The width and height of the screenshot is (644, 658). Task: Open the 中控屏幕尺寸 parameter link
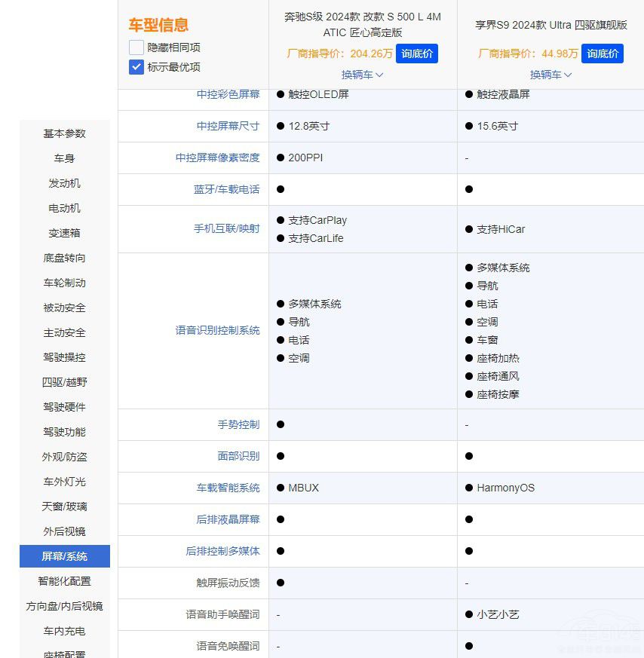click(x=228, y=126)
